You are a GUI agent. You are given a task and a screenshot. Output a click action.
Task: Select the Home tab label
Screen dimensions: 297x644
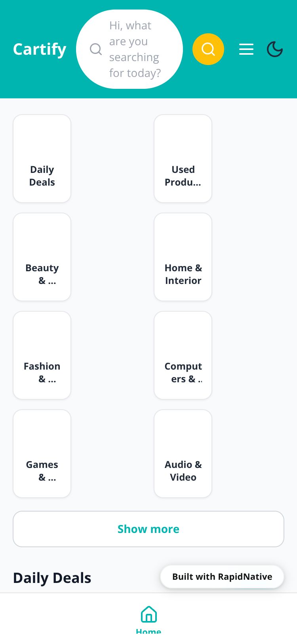tap(148, 631)
